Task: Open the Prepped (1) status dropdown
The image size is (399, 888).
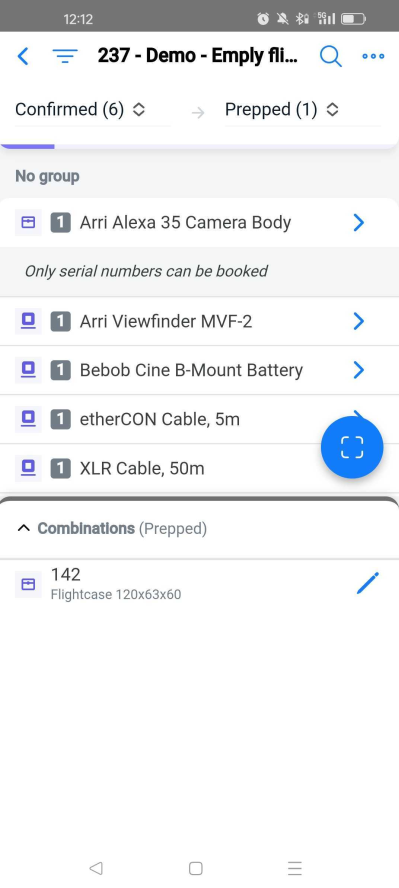Action: tap(282, 109)
